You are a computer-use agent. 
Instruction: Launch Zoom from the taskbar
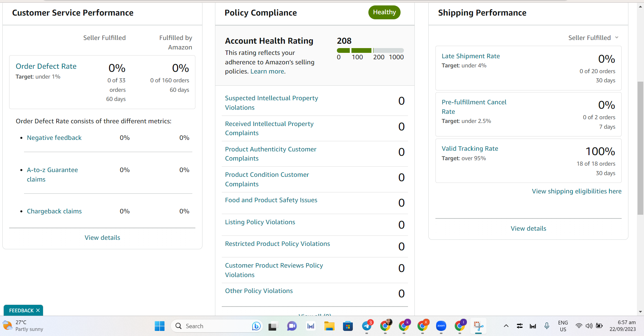tap(441, 326)
